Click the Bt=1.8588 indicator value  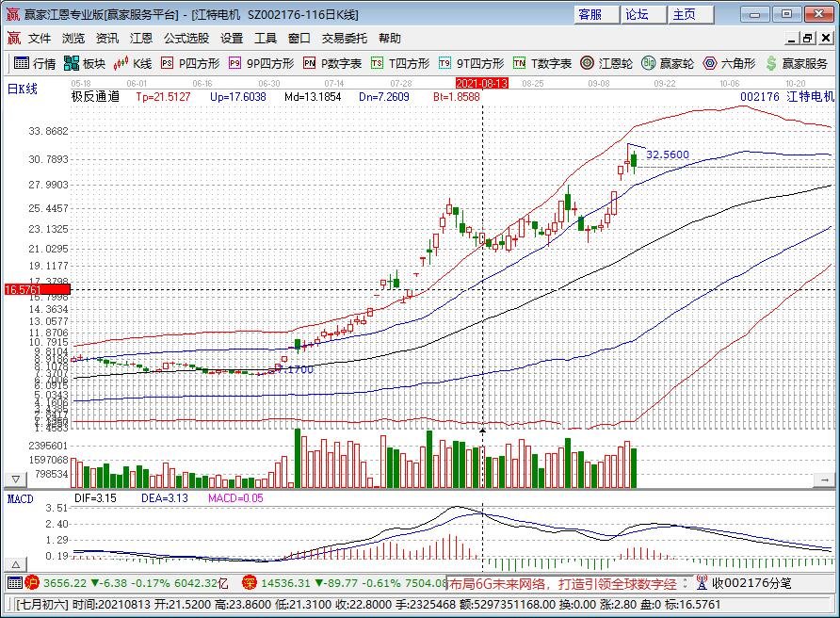pyautogui.click(x=457, y=96)
